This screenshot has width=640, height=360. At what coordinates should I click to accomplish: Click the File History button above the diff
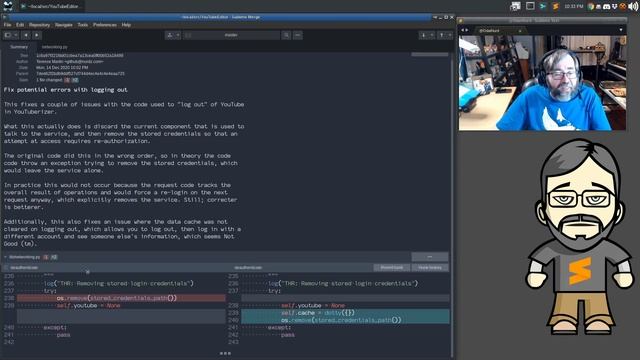point(430,268)
